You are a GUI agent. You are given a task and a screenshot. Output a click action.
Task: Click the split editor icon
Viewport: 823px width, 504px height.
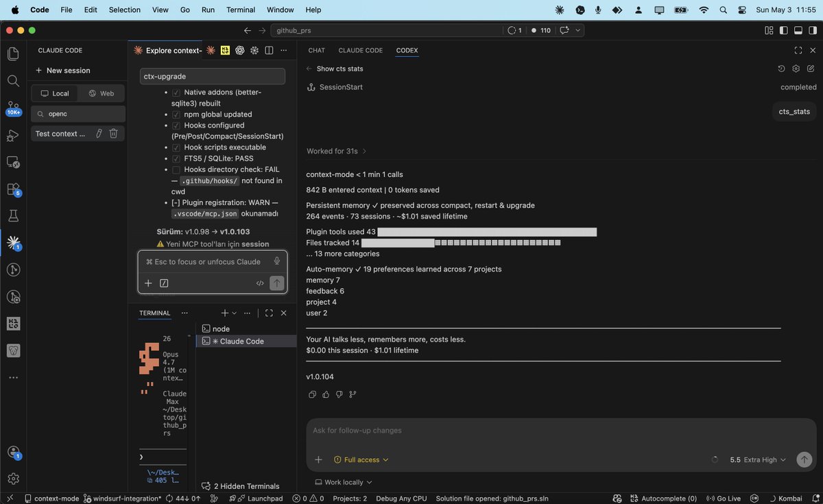click(269, 50)
